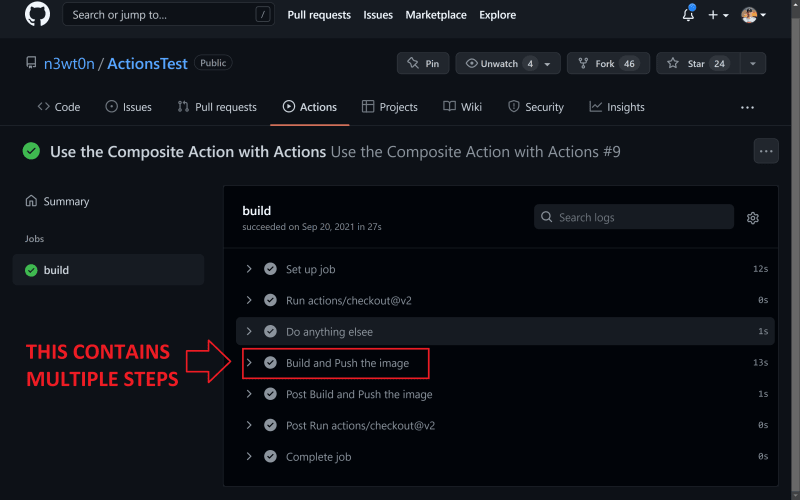Star the ActionsTest repository
Image resolution: width=800 pixels, height=500 pixels.
697,63
